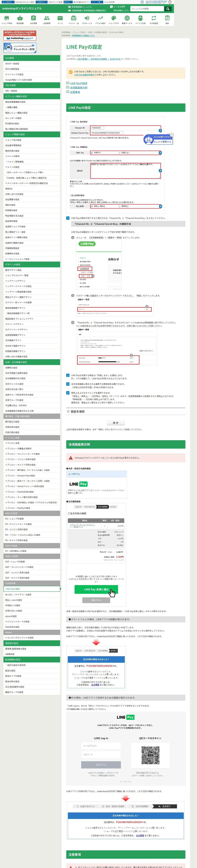Open the イベント calendar icon menu
The image size is (197, 868).
[x=73, y=20]
